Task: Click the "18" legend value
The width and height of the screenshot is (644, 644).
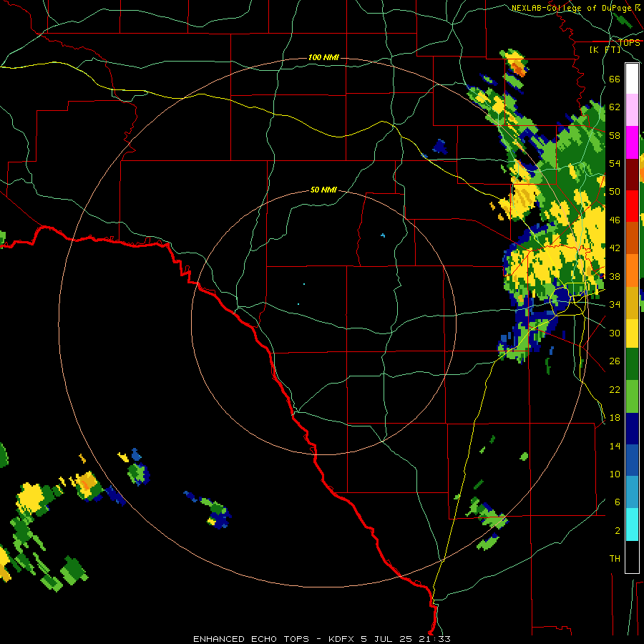Action: click(x=615, y=418)
